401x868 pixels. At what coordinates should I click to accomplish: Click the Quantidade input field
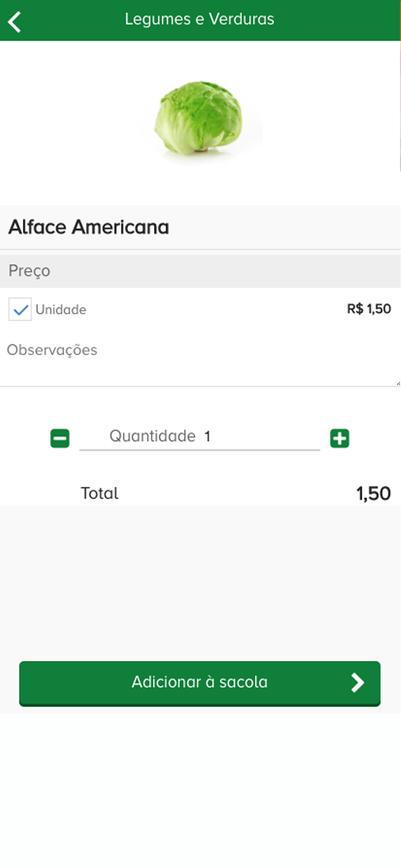pos(200,437)
